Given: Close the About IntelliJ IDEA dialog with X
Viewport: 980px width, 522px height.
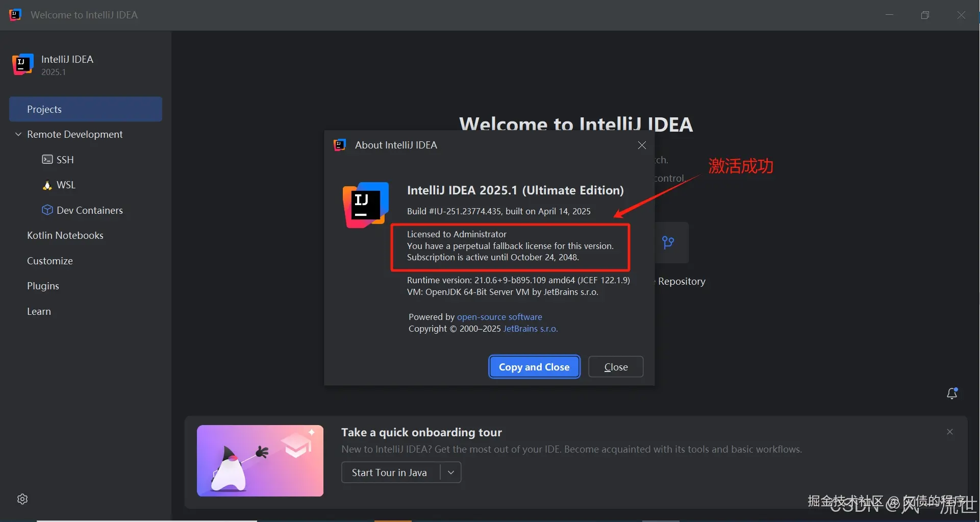Looking at the screenshot, I should point(642,145).
